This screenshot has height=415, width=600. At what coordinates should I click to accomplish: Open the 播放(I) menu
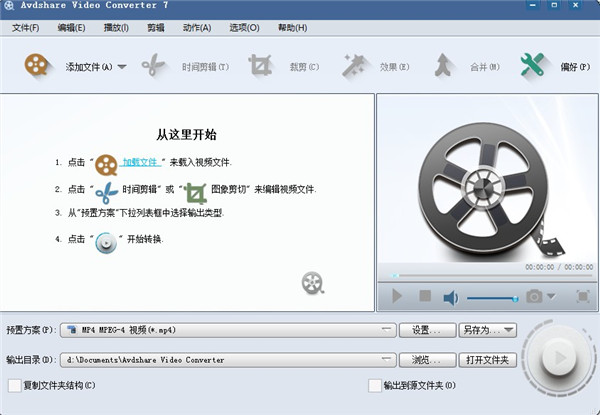click(x=116, y=28)
